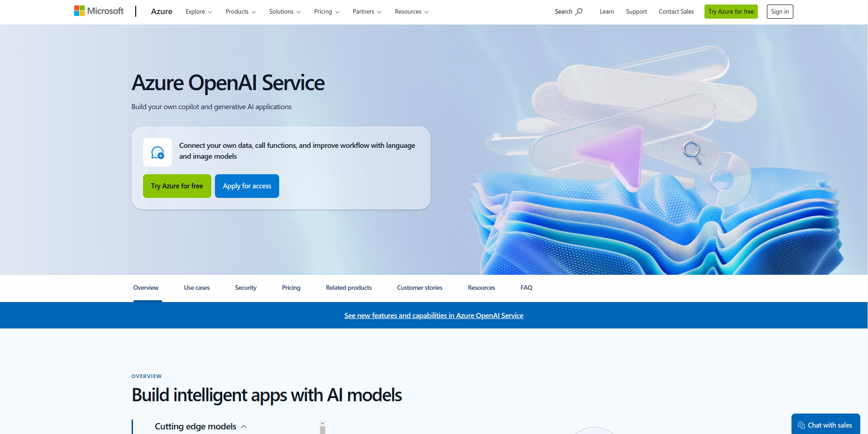Image resolution: width=868 pixels, height=434 pixels.
Task: Expand the Explore menu
Action: (199, 12)
